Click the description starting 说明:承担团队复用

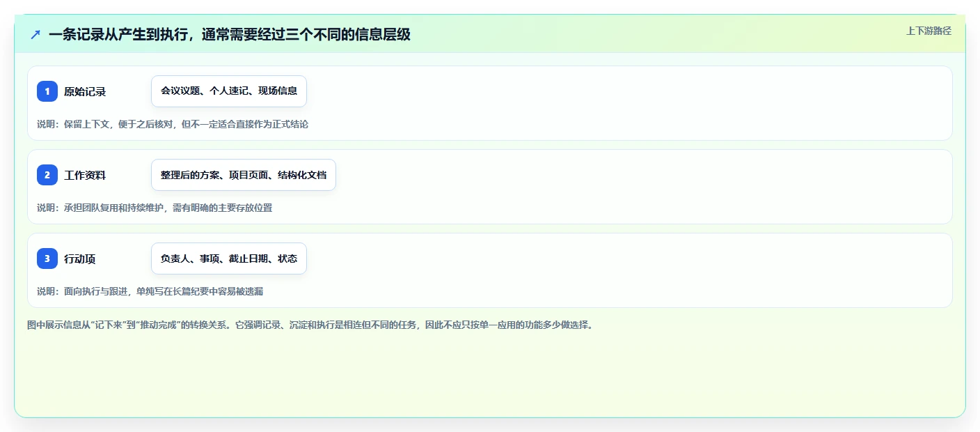tap(155, 208)
